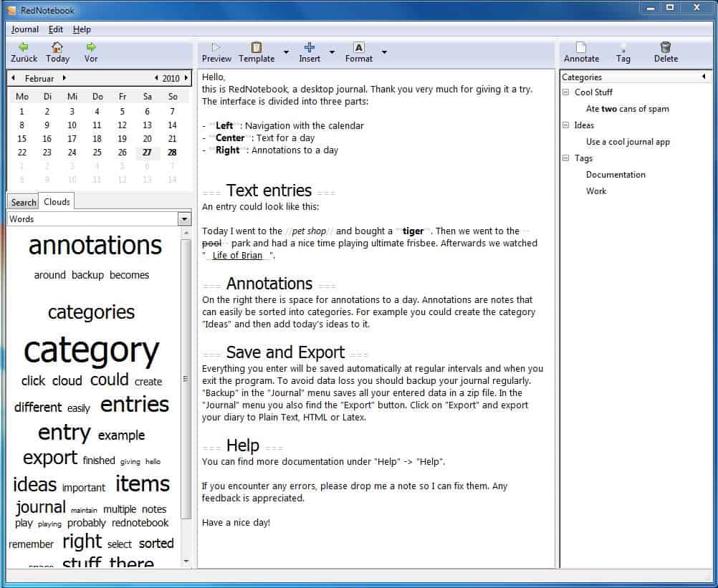This screenshot has height=588, width=718.
Task: Click the Template clipboard icon
Action: pyautogui.click(x=257, y=47)
